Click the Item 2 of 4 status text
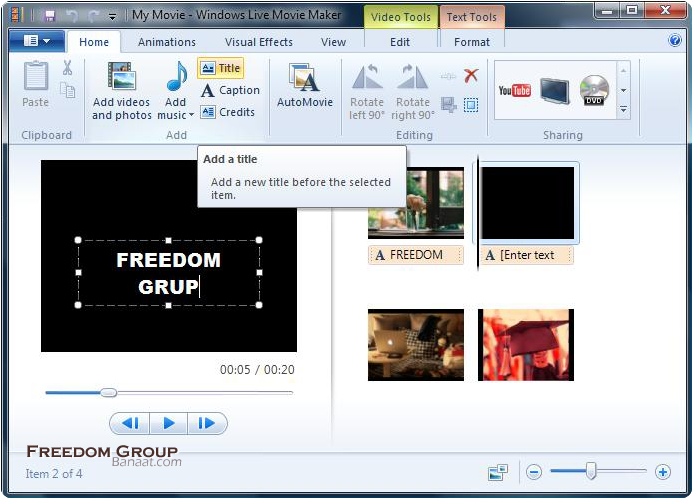Viewport: 696px width, 502px height. tap(54, 474)
